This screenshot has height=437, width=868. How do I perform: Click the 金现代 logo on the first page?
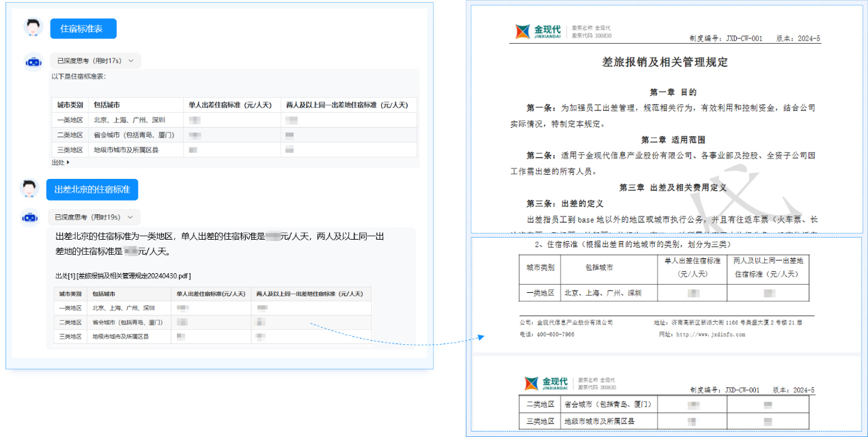[538, 31]
